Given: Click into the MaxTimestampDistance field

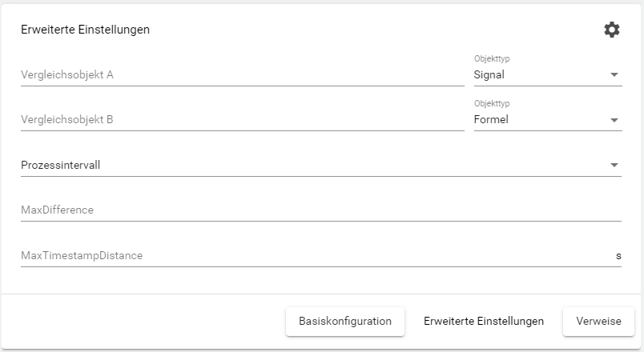Looking at the screenshot, I should 312,255.
